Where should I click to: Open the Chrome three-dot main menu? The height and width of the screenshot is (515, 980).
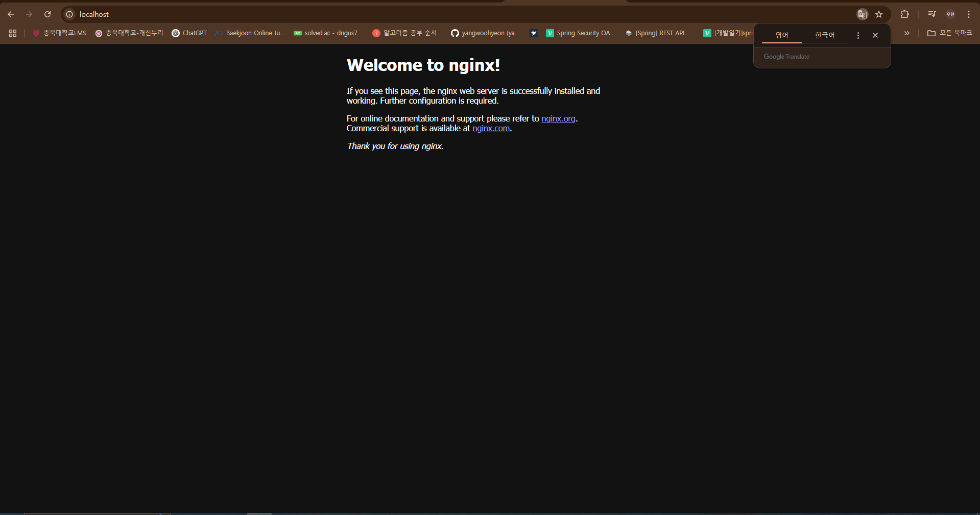tap(969, 14)
